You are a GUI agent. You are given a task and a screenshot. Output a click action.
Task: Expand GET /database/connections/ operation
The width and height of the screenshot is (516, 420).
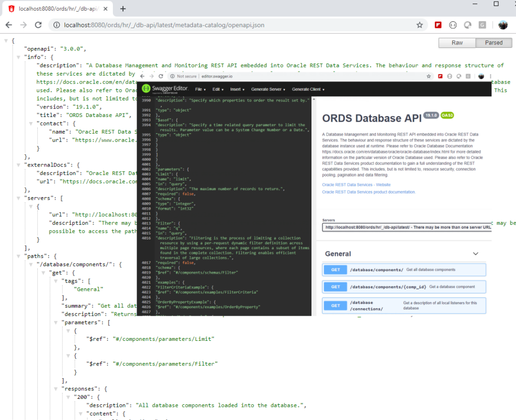[404, 306]
